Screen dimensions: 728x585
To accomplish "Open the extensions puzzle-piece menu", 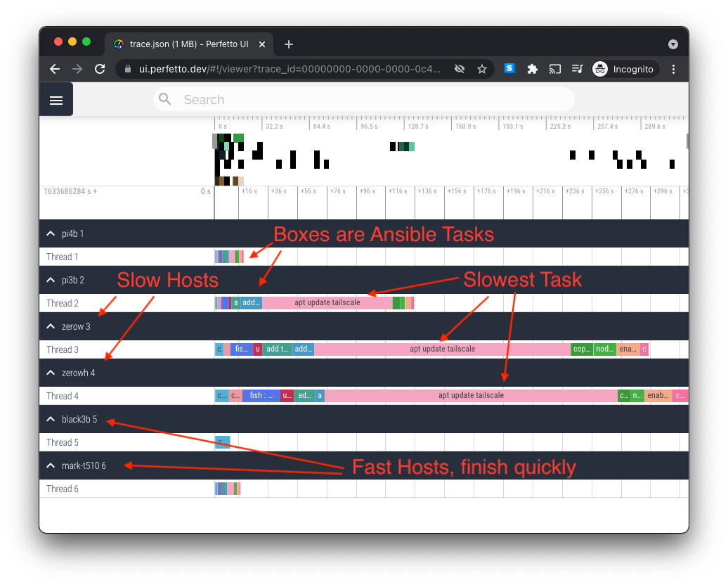I will [x=532, y=69].
